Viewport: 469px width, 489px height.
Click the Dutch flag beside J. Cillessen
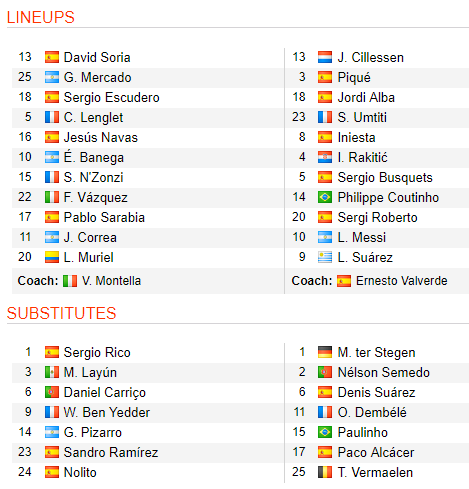(x=325, y=57)
